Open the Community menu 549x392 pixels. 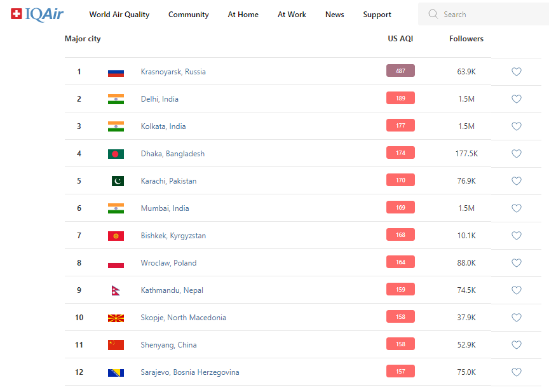click(189, 15)
